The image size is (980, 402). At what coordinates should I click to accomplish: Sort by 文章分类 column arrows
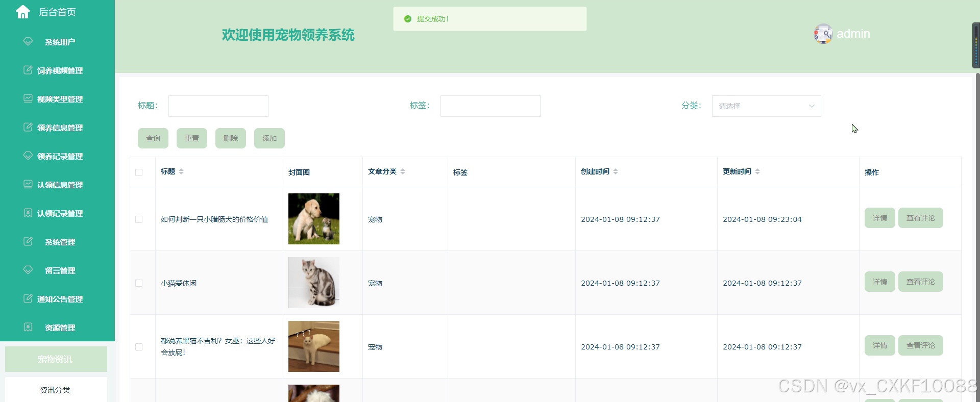[403, 171]
